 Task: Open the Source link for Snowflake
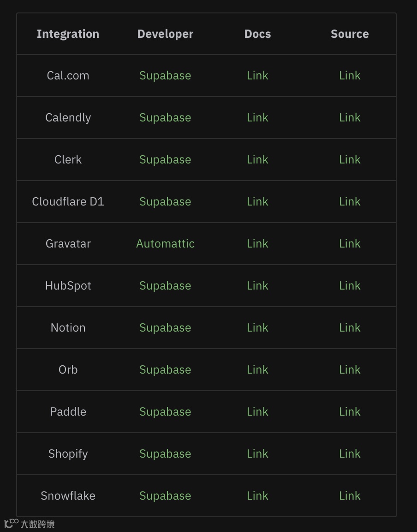[350, 496]
